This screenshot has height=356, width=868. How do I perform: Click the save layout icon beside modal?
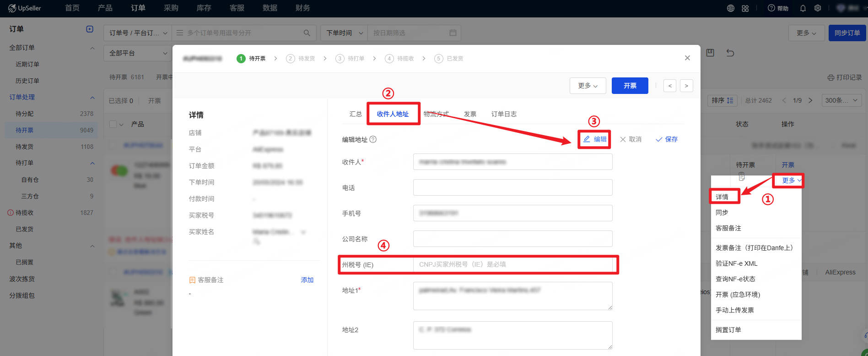click(x=710, y=53)
